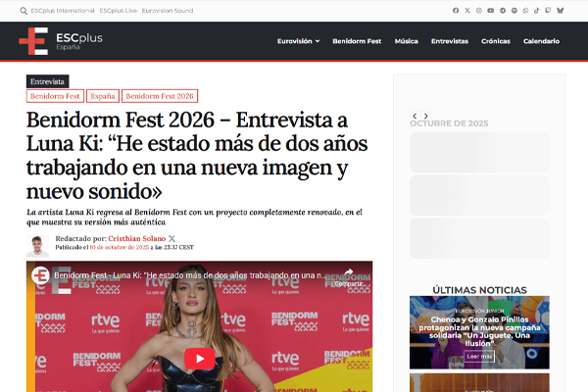
Task: Open the WhatsApp icon in top bar
Action: click(x=525, y=11)
